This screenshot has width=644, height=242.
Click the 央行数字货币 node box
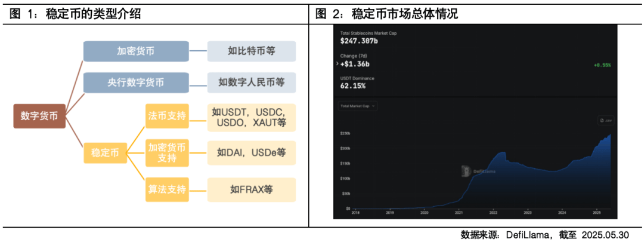point(136,82)
